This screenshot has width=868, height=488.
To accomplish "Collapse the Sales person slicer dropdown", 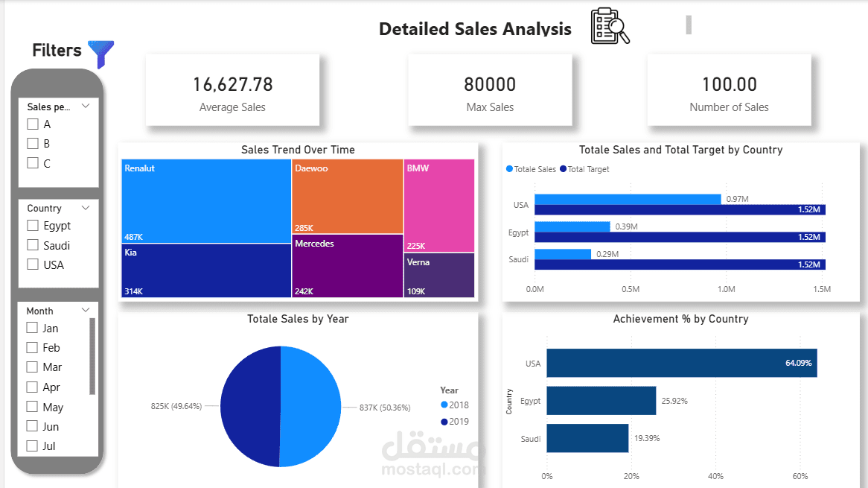I will pyautogui.click(x=85, y=105).
